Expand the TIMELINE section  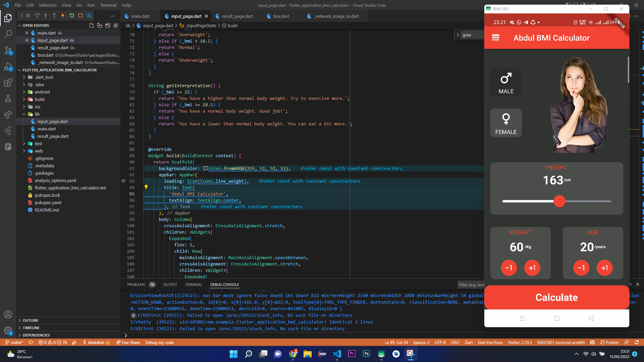(x=31, y=328)
